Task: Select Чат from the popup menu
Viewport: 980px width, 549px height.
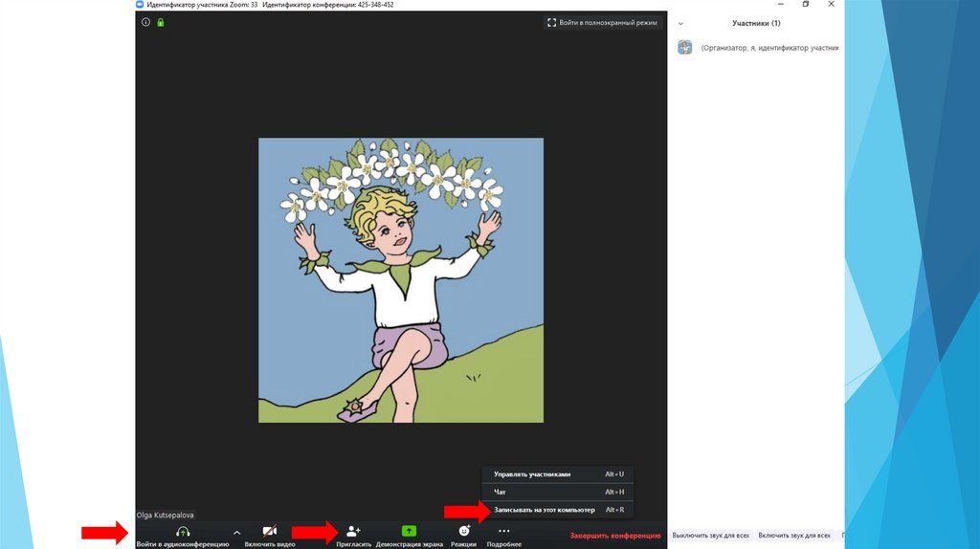Action: (500, 492)
